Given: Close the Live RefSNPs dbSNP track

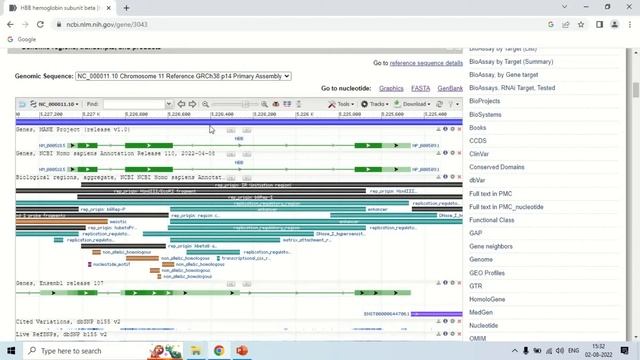Looking at the screenshot, I should click(459, 334).
